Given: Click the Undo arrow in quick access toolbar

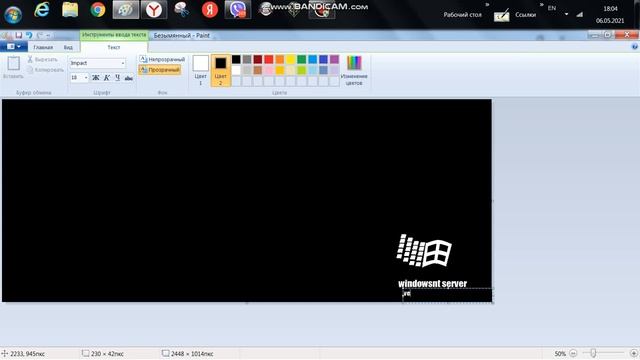Looking at the screenshot, I should pos(29,36).
